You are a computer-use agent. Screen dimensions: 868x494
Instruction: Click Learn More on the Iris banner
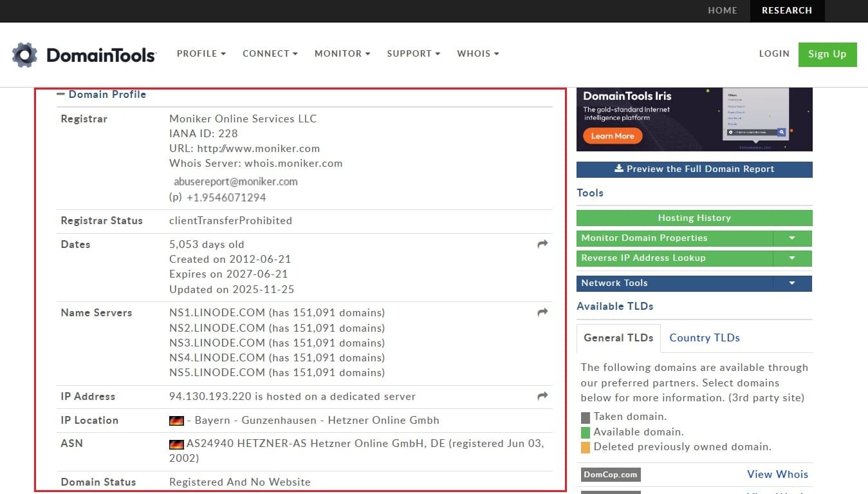612,136
